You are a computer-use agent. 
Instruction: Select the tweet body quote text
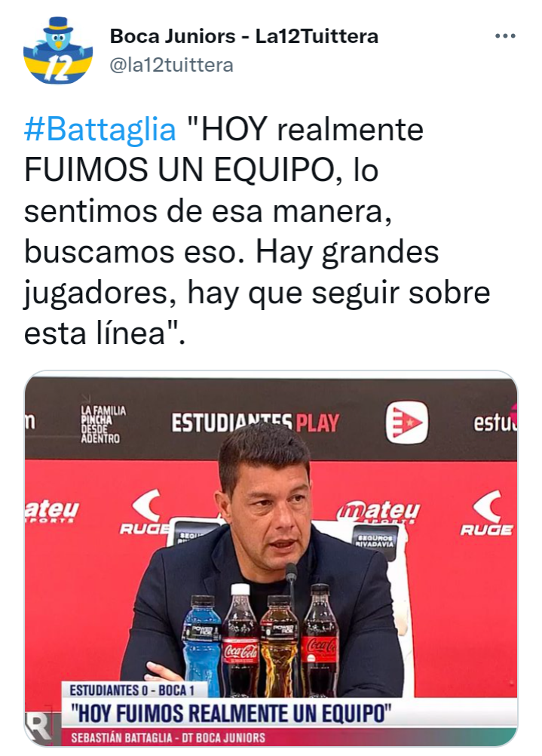click(257, 230)
